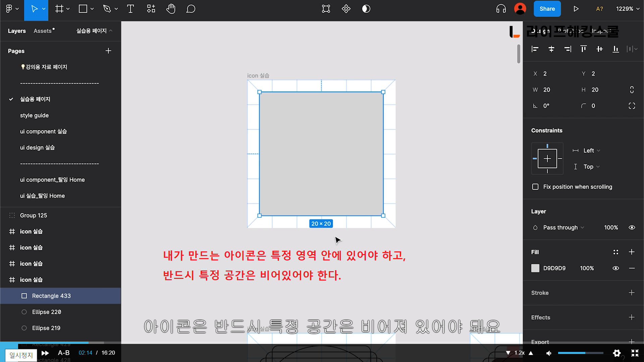This screenshot has width=644, height=362.
Task: Select the Hand tool
Action: click(171, 9)
